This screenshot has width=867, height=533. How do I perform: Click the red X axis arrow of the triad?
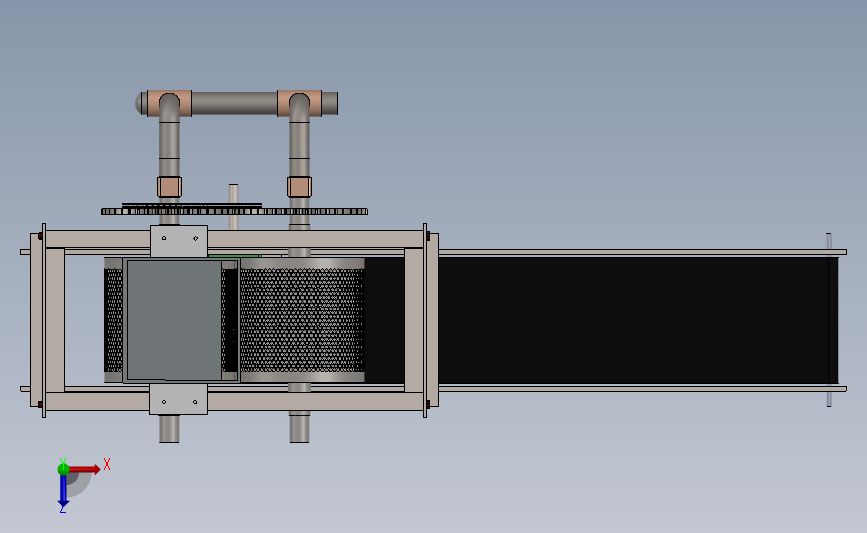(x=83, y=469)
